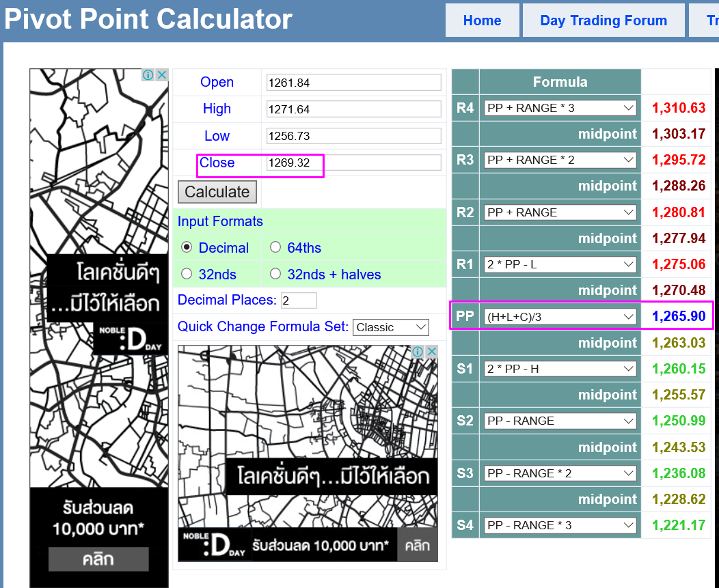Open the S3 formula dropdown
This screenshot has width=719, height=588.
pyautogui.click(x=560, y=473)
